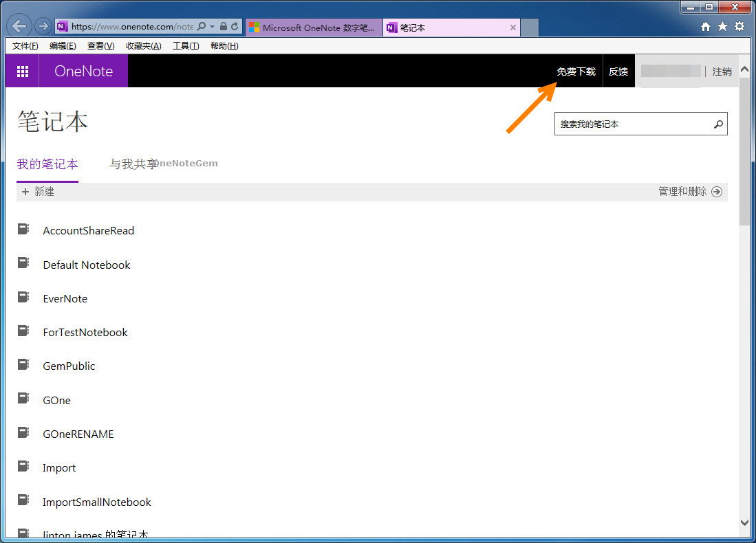
Task: Click the blurred account name
Action: 671,71
